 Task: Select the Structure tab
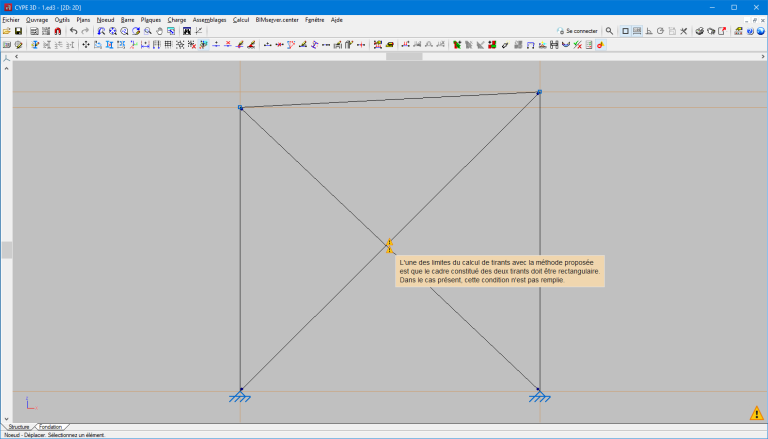19,427
